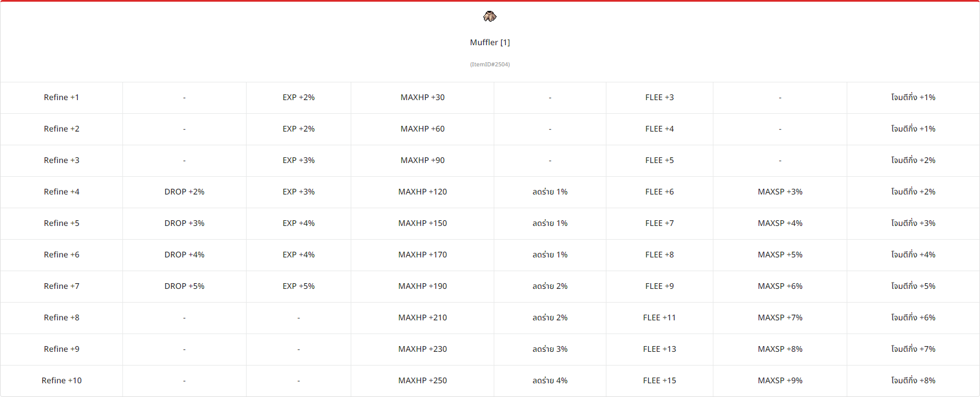Click the ItemID#2504 label
Viewport: 980px width, 397px height.
pyautogui.click(x=490, y=65)
